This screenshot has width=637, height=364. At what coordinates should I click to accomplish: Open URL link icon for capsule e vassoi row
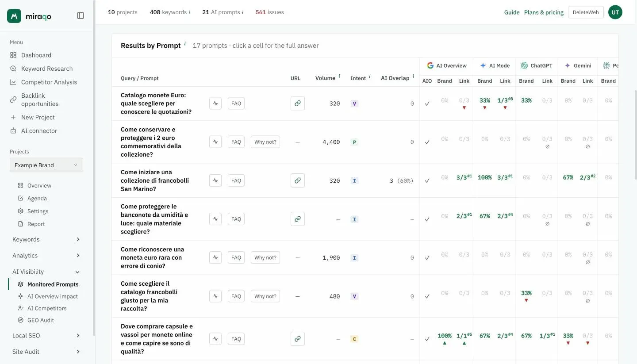point(298,339)
